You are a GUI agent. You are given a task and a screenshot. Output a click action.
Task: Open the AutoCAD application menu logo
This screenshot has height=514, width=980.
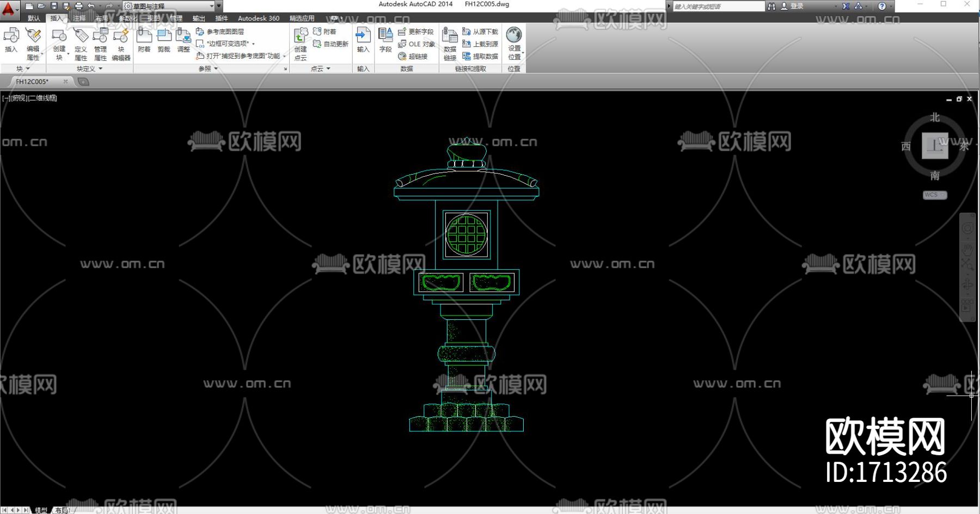tap(9, 9)
